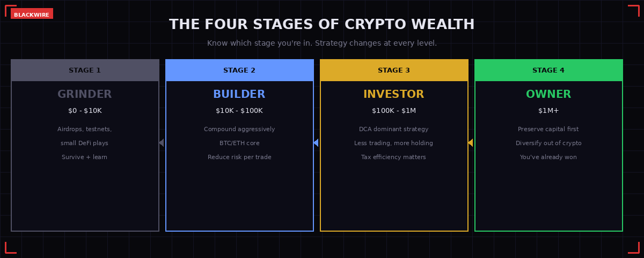Click the OWNER stage title

548,95
